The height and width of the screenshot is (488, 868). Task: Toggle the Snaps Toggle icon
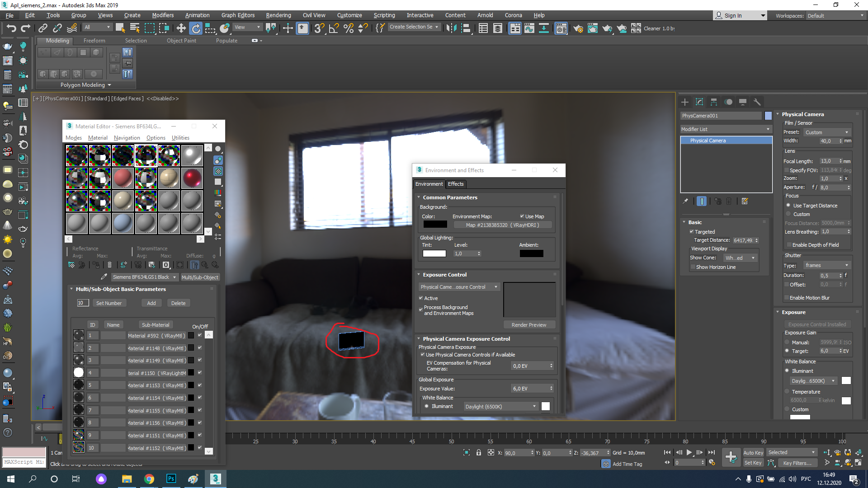(x=318, y=28)
